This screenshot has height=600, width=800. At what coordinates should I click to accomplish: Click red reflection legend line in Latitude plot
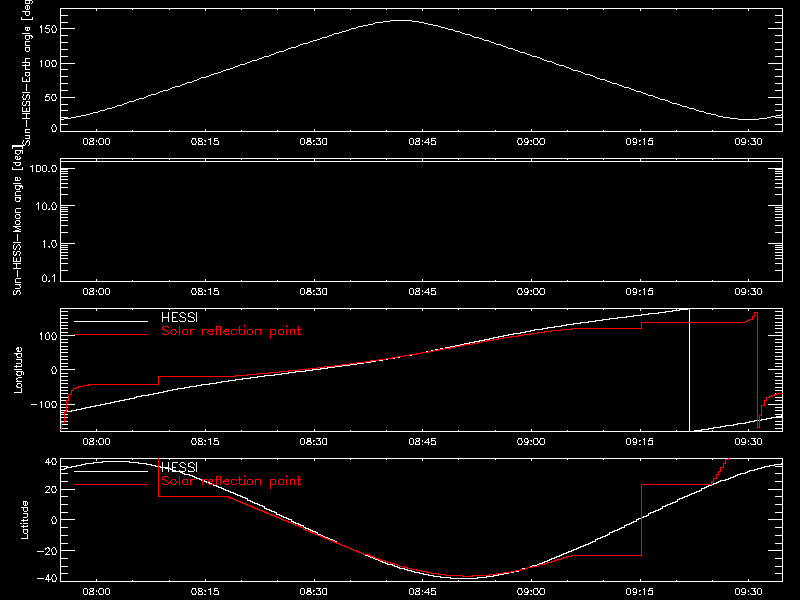coord(111,485)
